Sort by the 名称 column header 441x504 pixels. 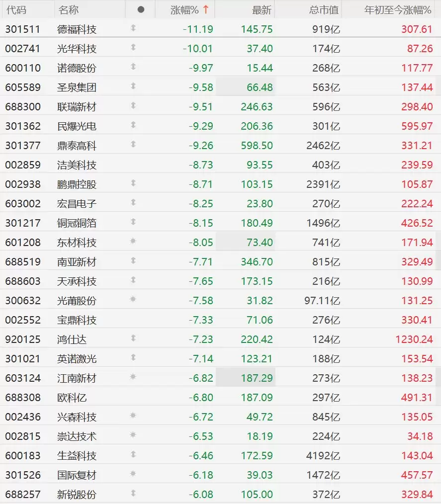point(69,10)
